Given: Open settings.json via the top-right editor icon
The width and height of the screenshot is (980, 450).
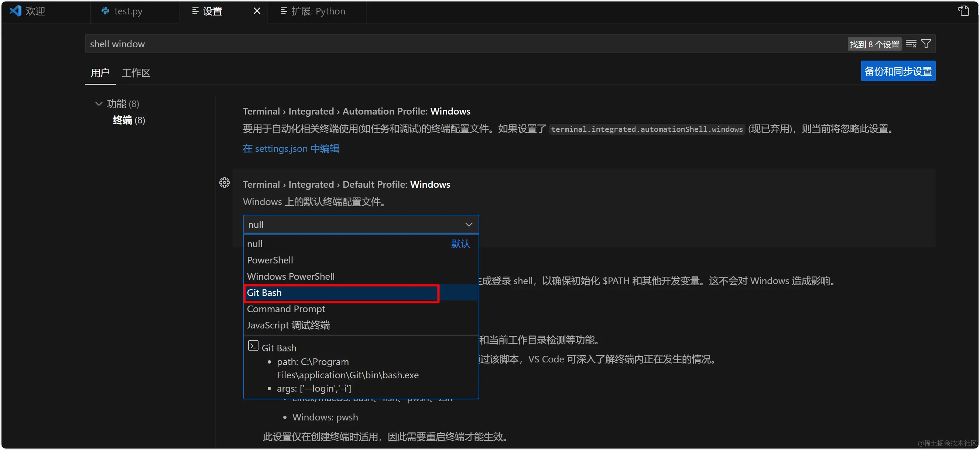Looking at the screenshot, I should click(x=963, y=11).
